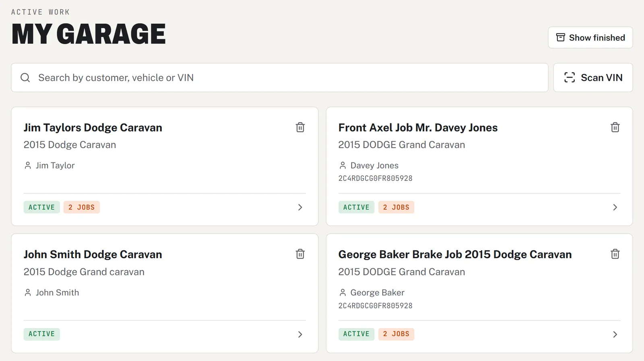Click the customer name George Baker

[x=377, y=293]
